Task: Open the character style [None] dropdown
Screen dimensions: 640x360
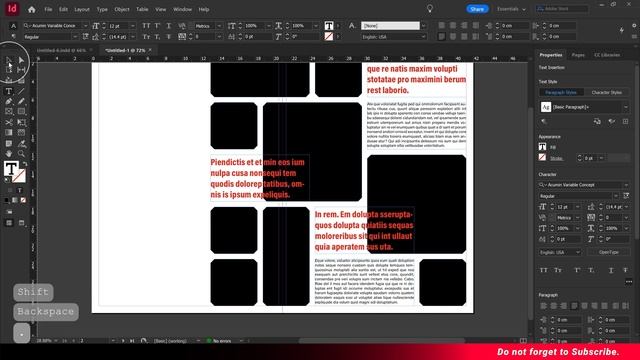Action: 423,26
